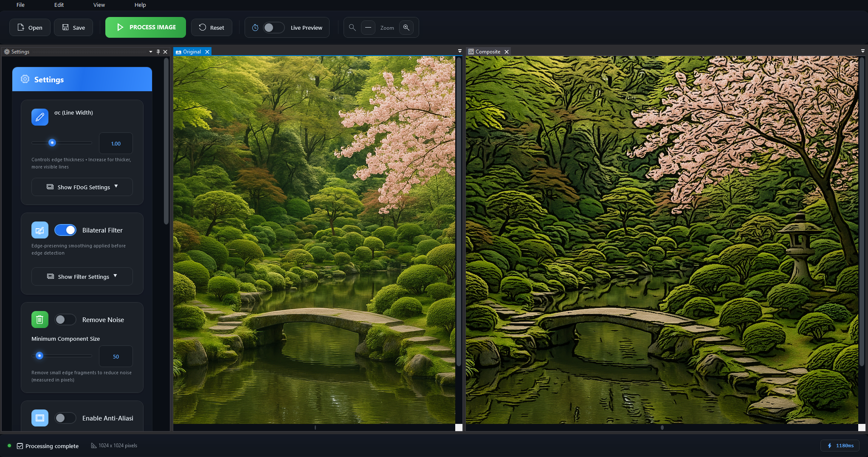Select the stopwatch icon beside Live Preview
This screenshot has width=868, height=457.
click(255, 27)
